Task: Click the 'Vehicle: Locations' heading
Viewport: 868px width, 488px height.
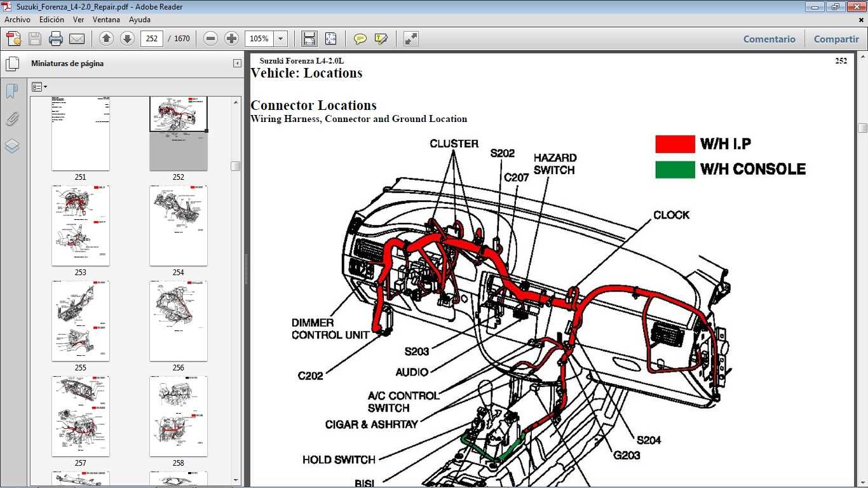Action: point(307,73)
